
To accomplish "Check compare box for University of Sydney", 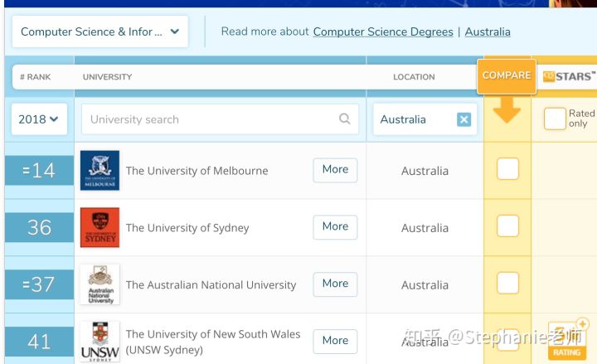I will [507, 226].
